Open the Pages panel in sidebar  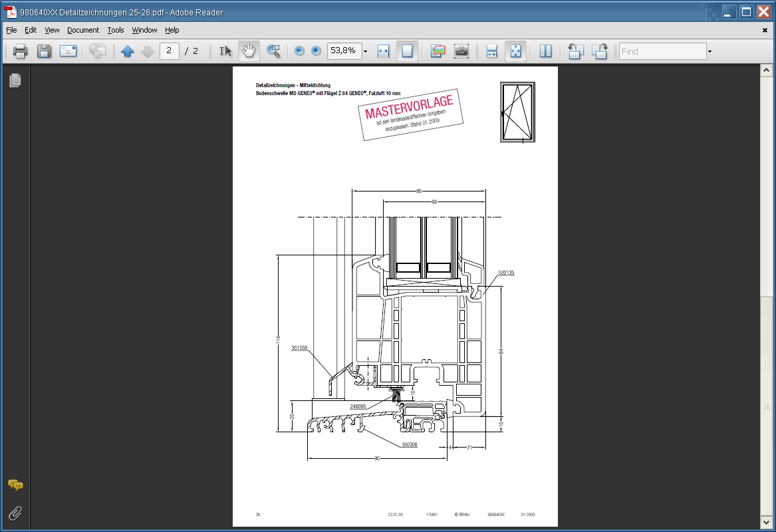click(15, 80)
